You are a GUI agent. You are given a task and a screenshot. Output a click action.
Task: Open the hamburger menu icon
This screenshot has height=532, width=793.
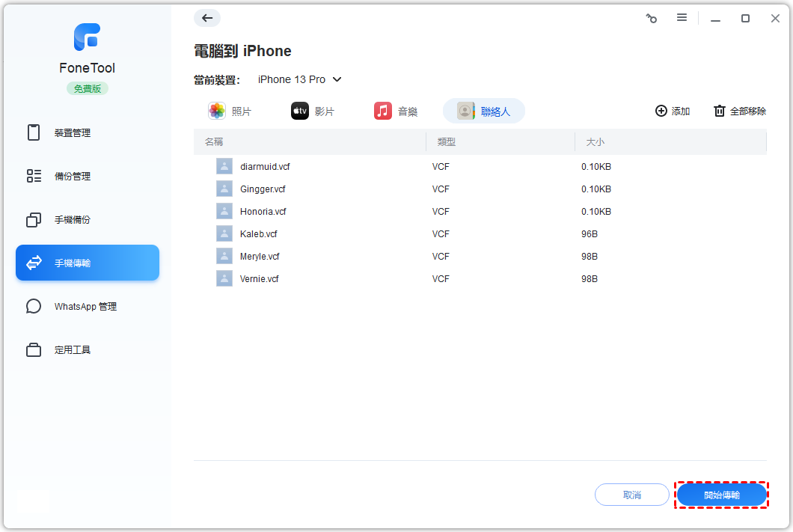click(682, 18)
